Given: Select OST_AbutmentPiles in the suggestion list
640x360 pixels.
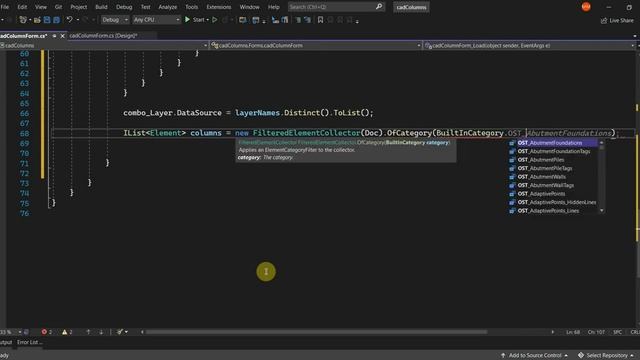Looking at the screenshot, I should 553,160.
